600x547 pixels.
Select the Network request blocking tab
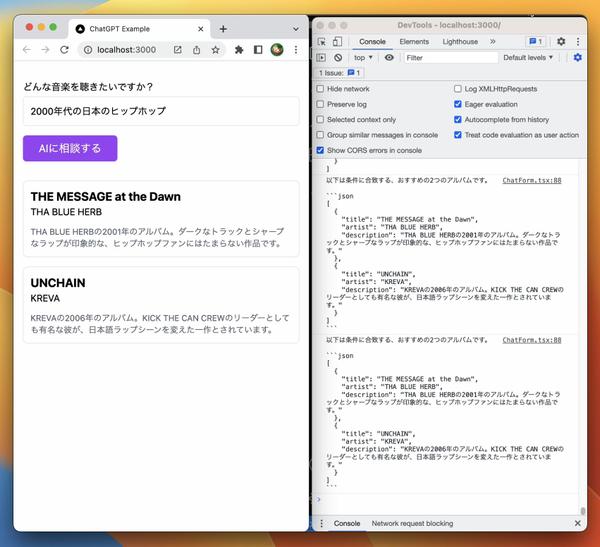point(412,523)
